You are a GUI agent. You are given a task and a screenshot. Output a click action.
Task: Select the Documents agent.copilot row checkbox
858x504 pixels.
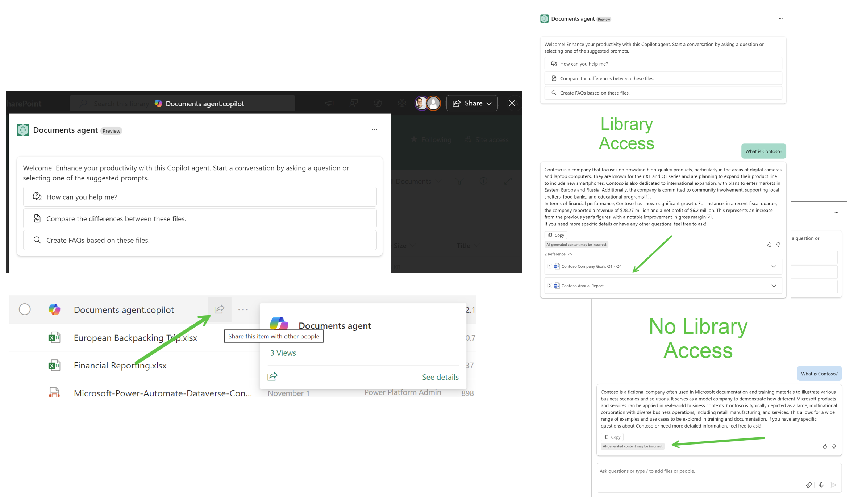tap(25, 309)
